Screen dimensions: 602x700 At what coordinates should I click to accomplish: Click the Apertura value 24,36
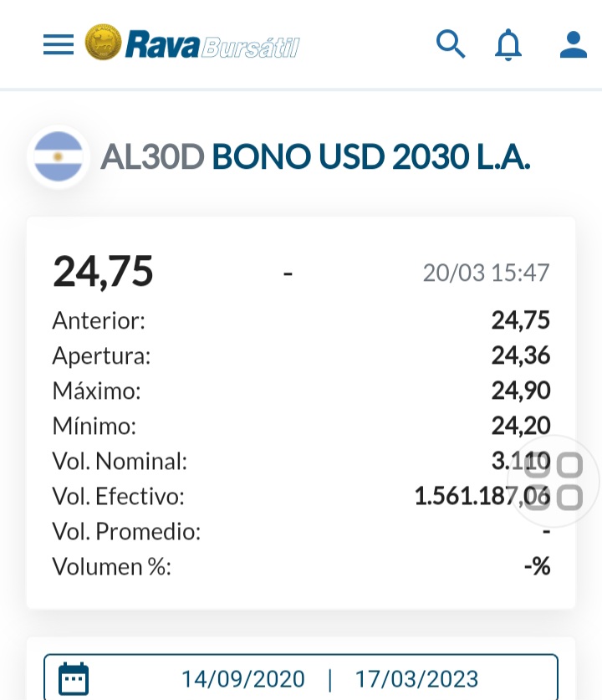click(x=520, y=355)
